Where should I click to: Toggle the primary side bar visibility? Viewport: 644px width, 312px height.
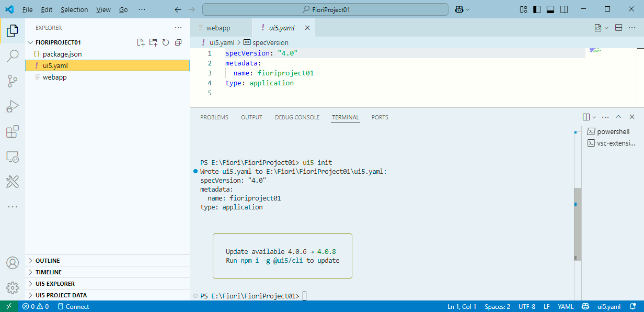(537, 9)
